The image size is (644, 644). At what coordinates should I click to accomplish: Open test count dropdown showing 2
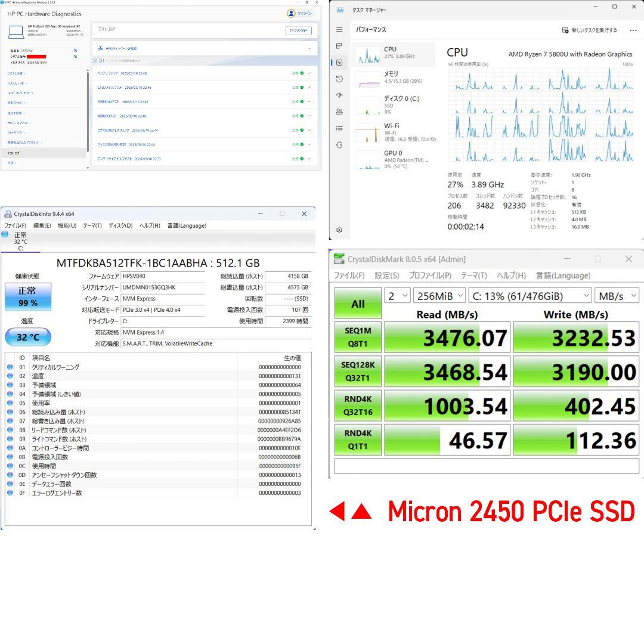397,296
